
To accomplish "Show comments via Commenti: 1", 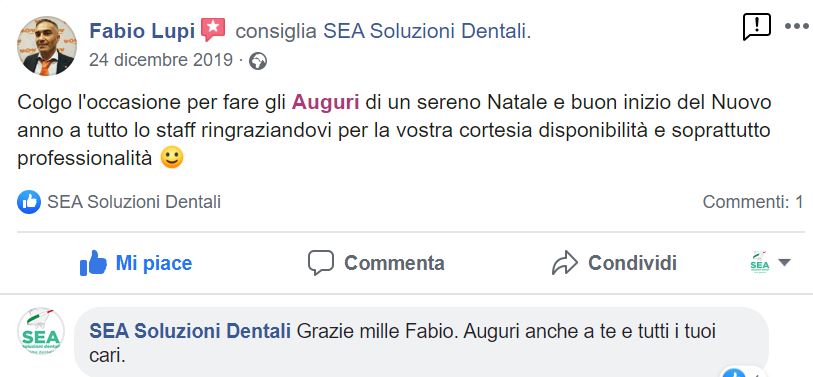I will [753, 202].
